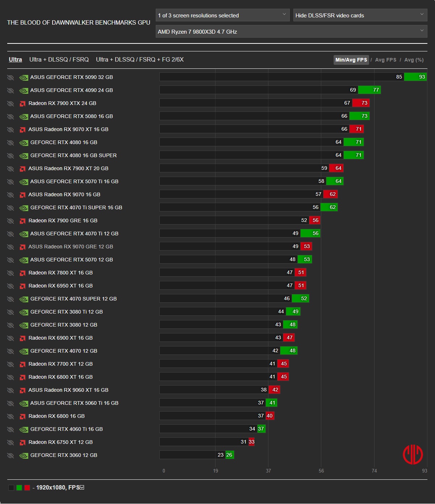Click AMD logo beside Radeon RX 6800 XT 16 GB
This screenshot has height=504, width=435.
[x=22, y=377]
